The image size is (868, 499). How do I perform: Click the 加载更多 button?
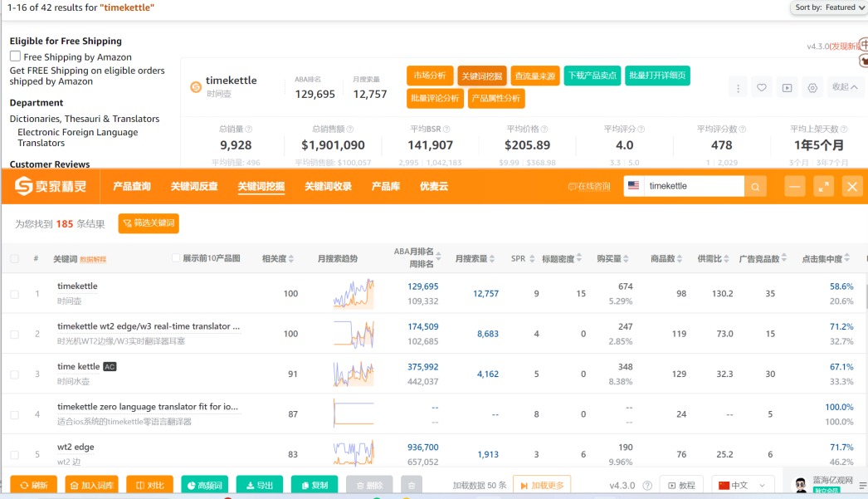tap(542, 485)
